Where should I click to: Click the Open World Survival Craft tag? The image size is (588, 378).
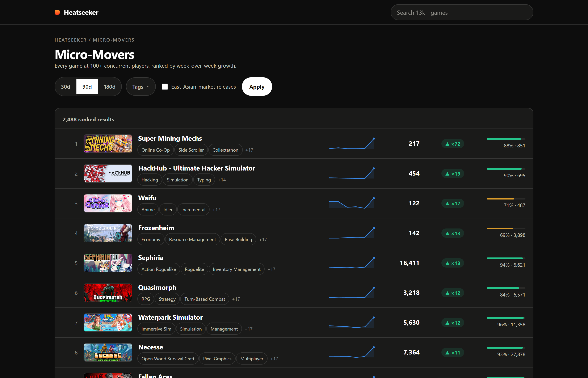168,359
